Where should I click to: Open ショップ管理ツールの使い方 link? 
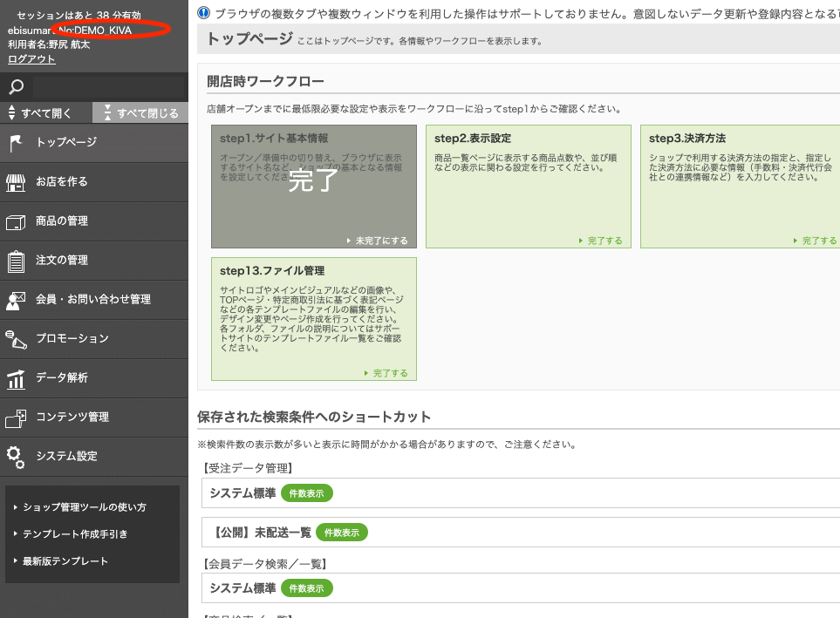coord(84,506)
